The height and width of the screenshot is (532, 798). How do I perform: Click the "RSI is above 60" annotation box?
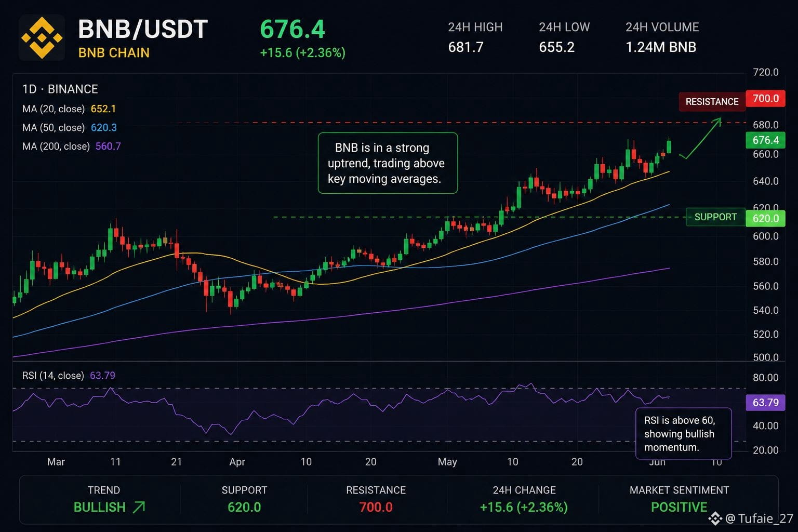tap(684, 434)
